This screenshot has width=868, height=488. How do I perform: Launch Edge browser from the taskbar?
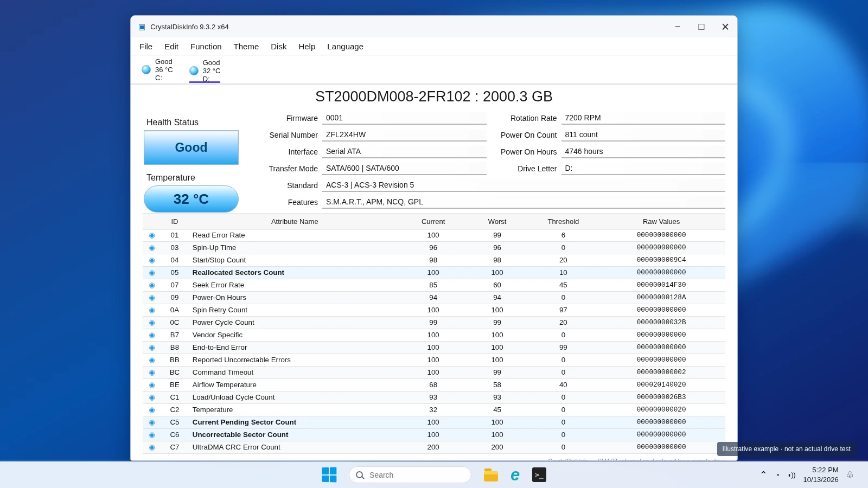click(x=515, y=475)
